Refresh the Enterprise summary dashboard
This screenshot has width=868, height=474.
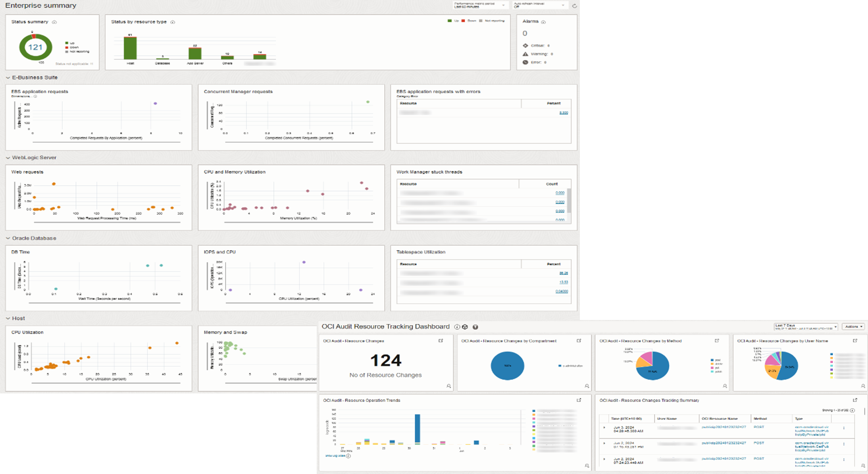pyautogui.click(x=575, y=6)
